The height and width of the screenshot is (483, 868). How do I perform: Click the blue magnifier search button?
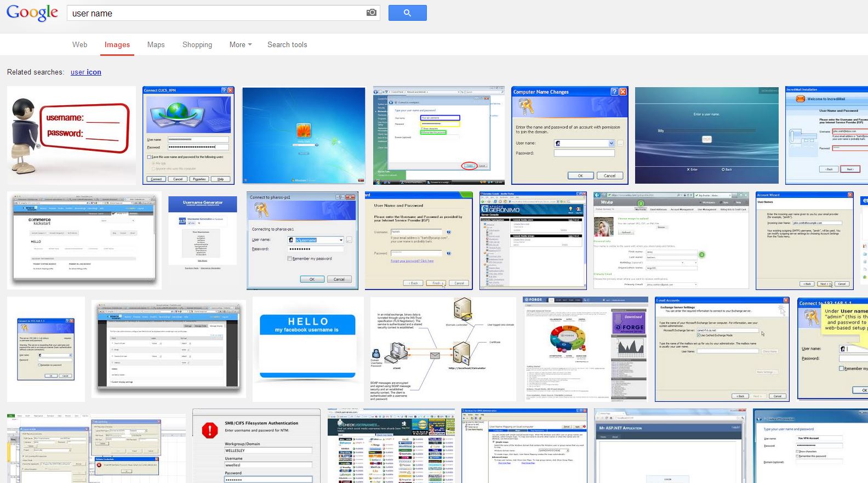pyautogui.click(x=407, y=13)
